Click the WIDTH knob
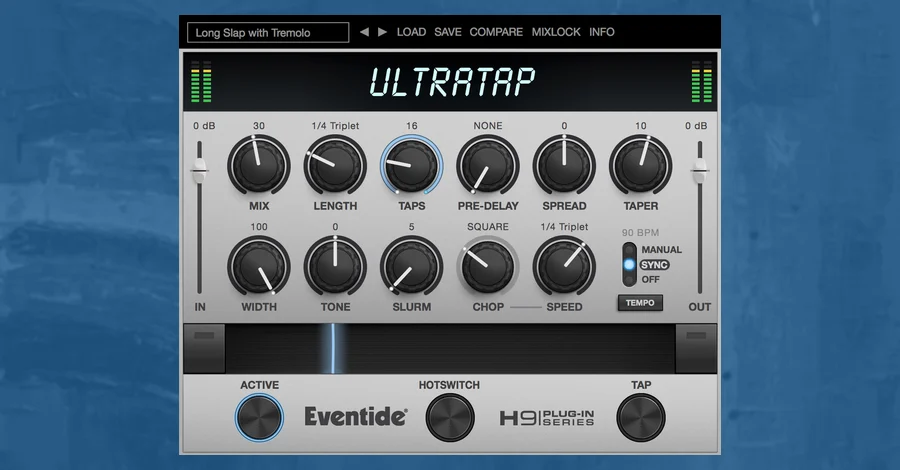 click(x=259, y=267)
